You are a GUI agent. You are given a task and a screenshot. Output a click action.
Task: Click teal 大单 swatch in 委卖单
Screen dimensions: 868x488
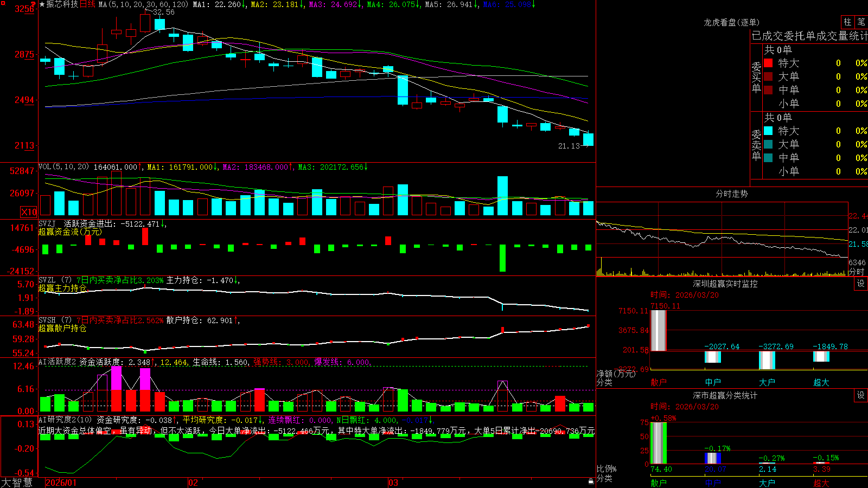[768, 144]
